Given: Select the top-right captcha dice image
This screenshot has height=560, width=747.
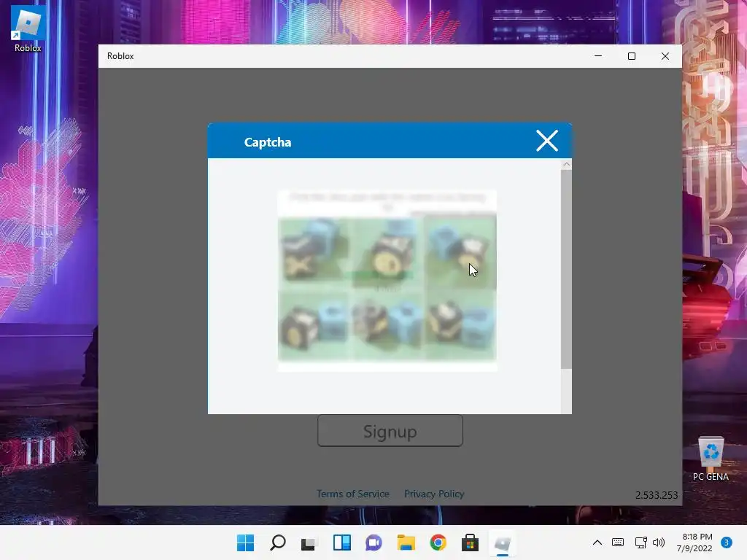Looking at the screenshot, I should [x=460, y=252].
